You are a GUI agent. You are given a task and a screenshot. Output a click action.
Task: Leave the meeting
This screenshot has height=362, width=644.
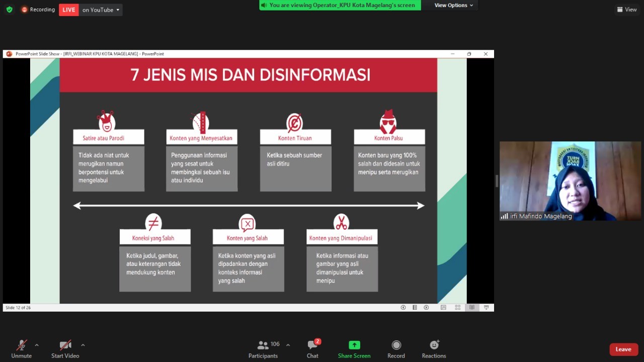coord(623,349)
